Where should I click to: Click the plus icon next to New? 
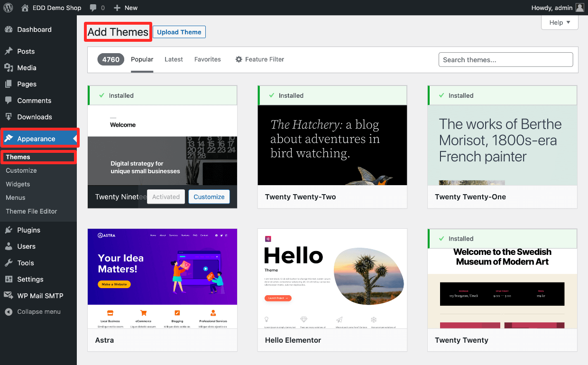coord(117,8)
